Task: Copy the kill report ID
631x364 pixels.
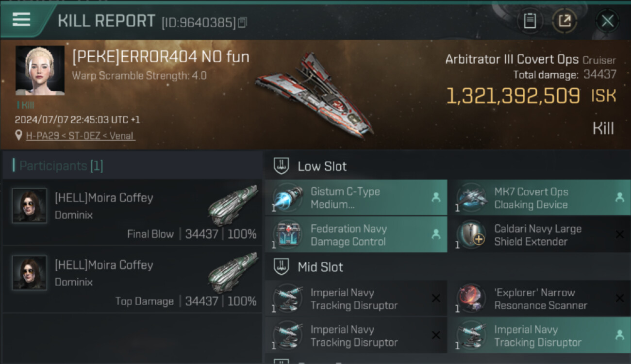Action: [242, 22]
